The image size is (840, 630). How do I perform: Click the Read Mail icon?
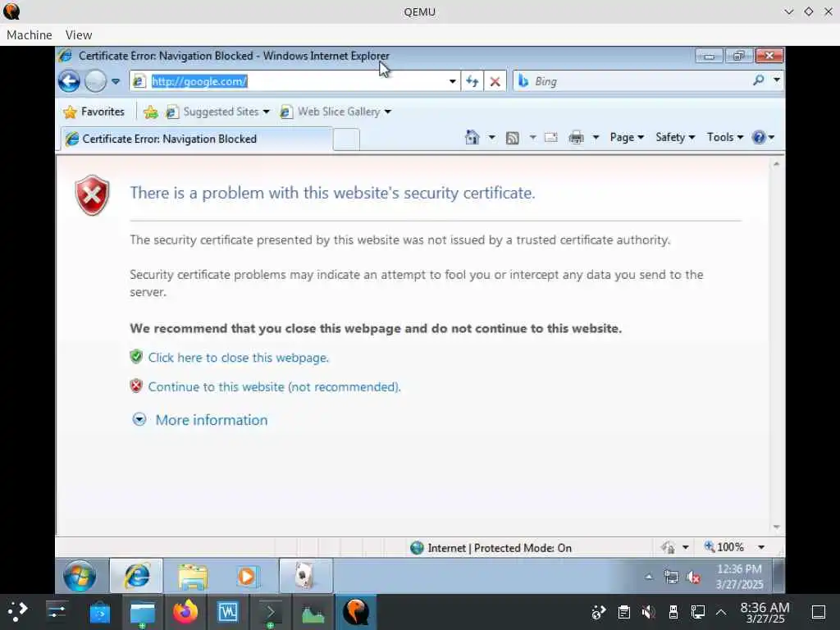550,138
